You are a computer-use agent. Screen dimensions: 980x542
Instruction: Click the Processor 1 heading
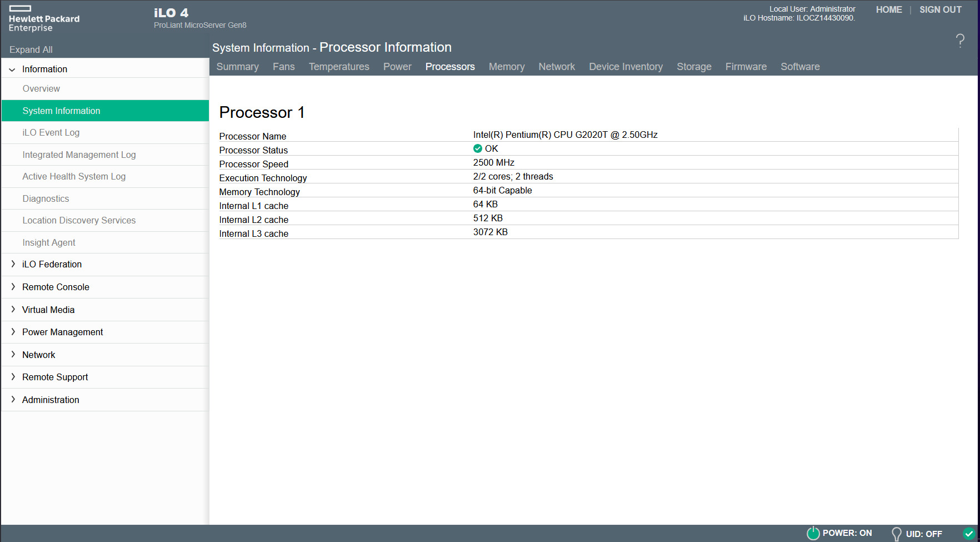262,112
